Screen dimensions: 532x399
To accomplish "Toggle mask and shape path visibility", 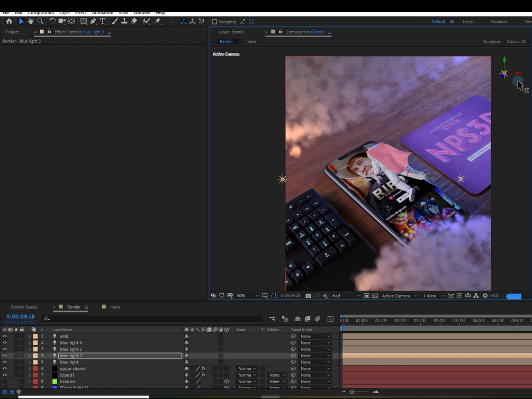I will (x=274, y=296).
